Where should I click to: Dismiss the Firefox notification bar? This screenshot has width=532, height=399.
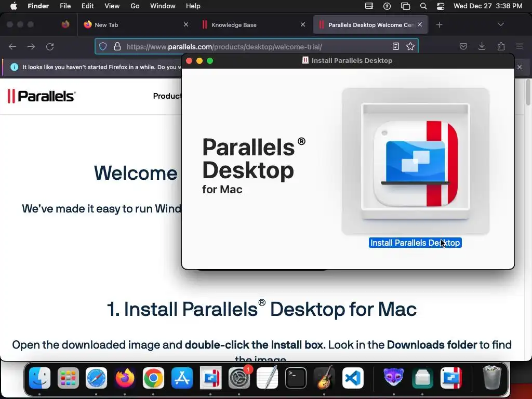tap(520, 67)
